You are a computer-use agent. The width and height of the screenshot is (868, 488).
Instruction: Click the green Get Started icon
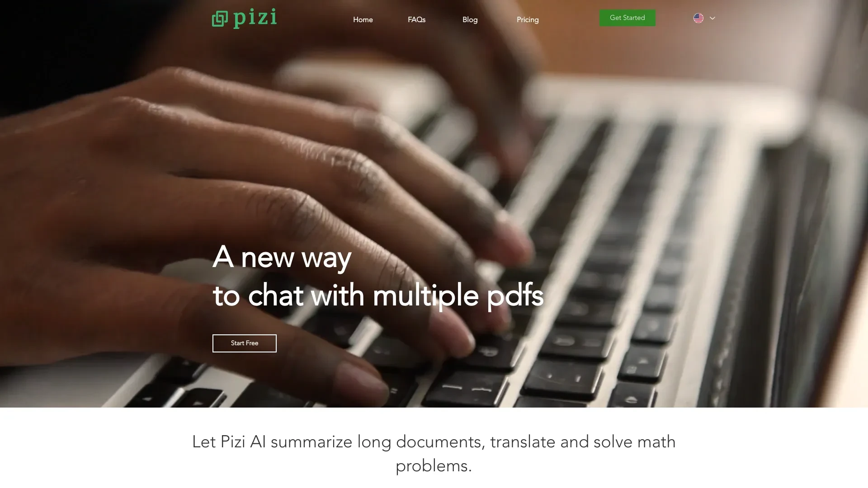[627, 18]
